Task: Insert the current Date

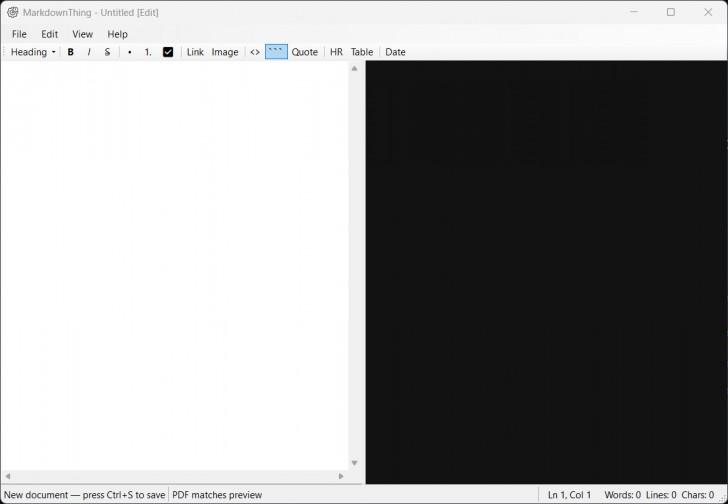Action: tap(396, 52)
